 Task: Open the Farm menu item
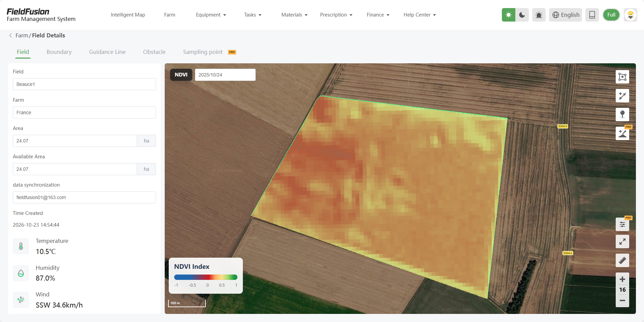click(169, 15)
